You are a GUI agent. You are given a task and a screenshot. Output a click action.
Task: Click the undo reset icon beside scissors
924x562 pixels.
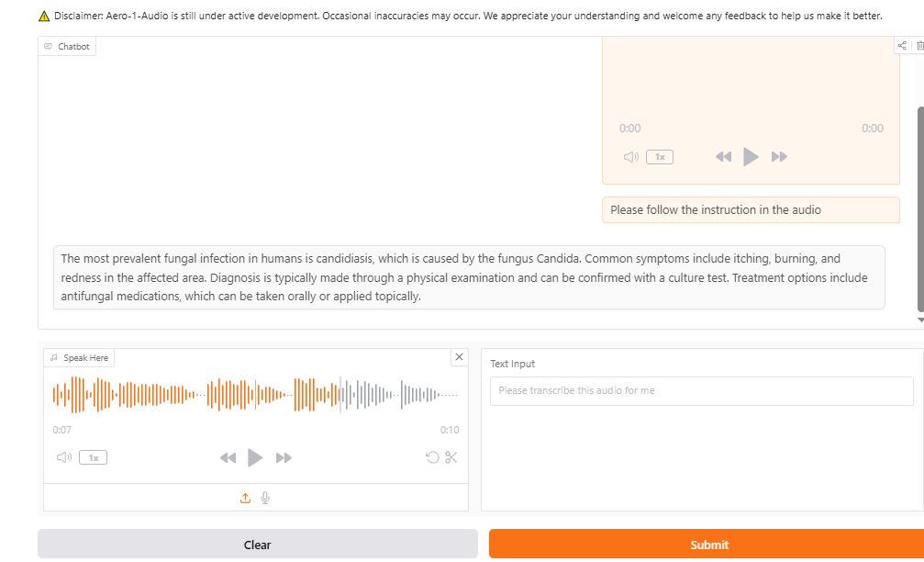432,457
